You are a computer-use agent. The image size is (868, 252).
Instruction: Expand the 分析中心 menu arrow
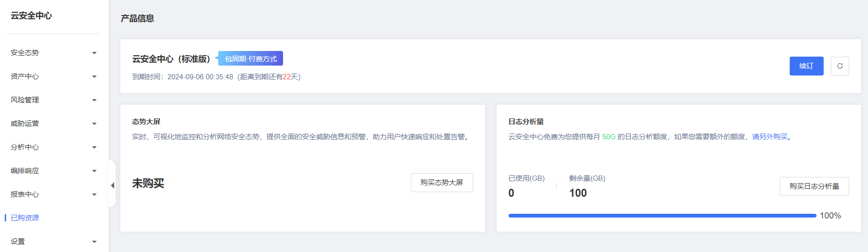coord(94,147)
